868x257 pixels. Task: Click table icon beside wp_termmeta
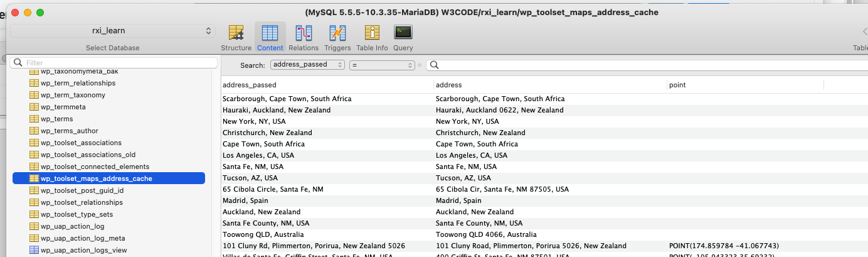[34, 107]
